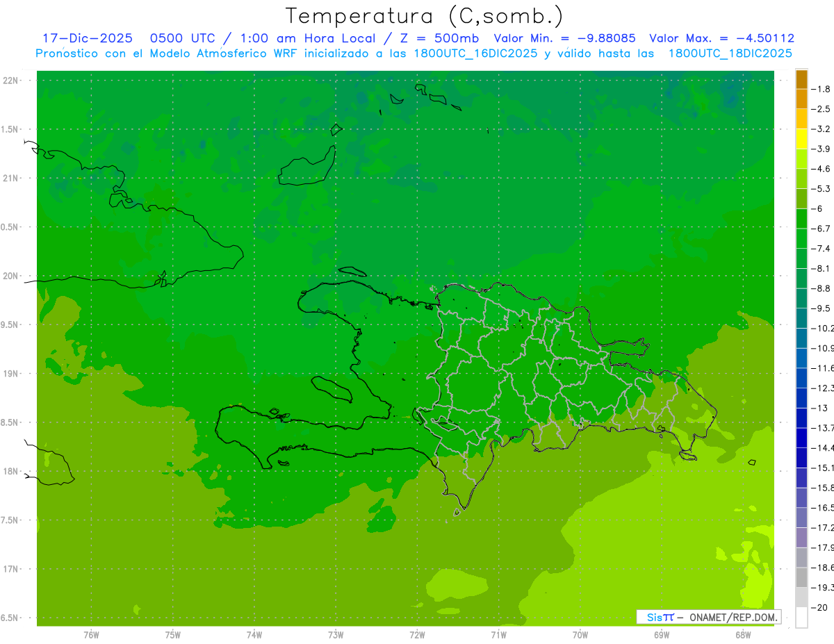834x644 pixels.
Task: Click the '1800UTC_18DIC2025' valid-until time
Action: coord(730,53)
